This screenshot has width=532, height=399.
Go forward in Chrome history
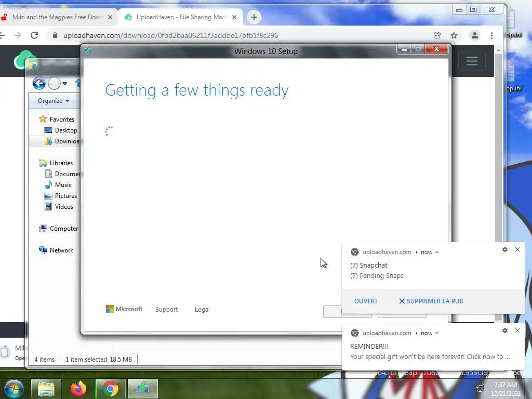coord(18,35)
